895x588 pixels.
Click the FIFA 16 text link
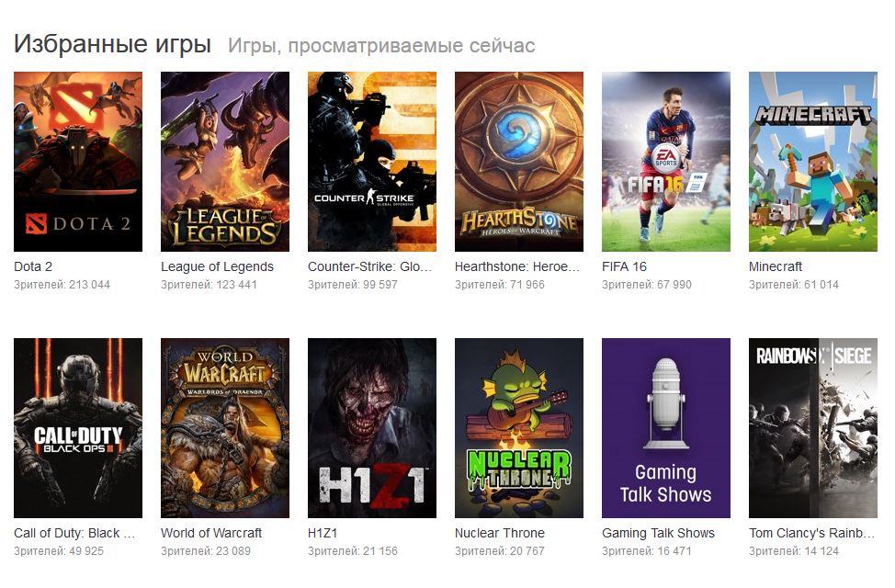[x=624, y=266]
